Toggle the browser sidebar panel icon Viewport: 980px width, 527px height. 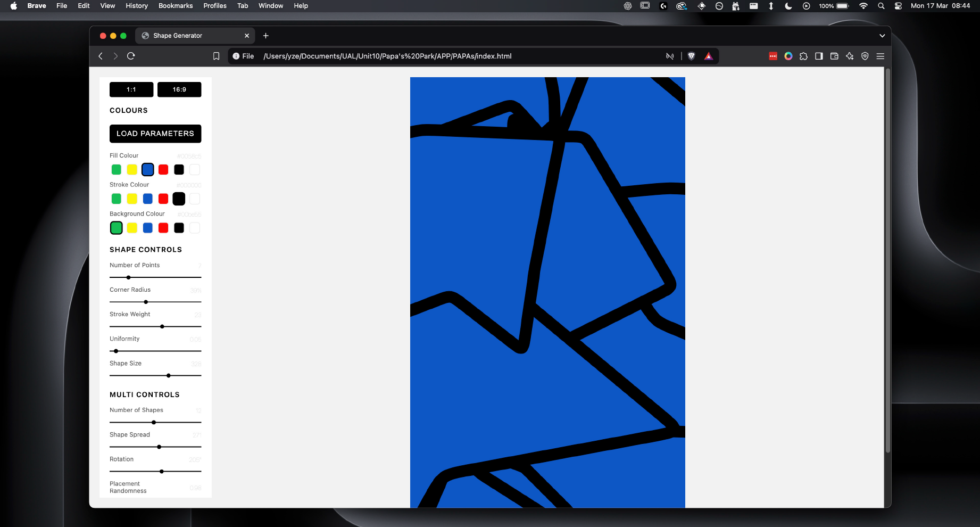click(819, 56)
